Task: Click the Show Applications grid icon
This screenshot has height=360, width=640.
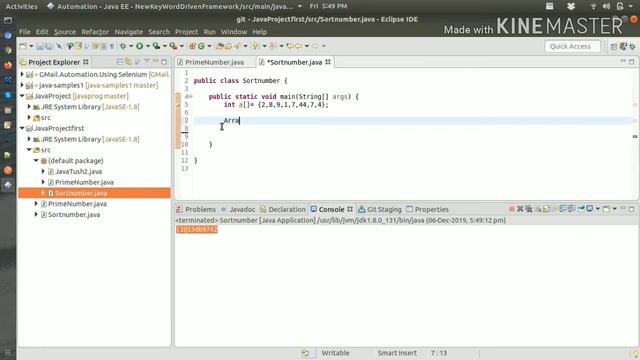Action: click(x=8, y=352)
